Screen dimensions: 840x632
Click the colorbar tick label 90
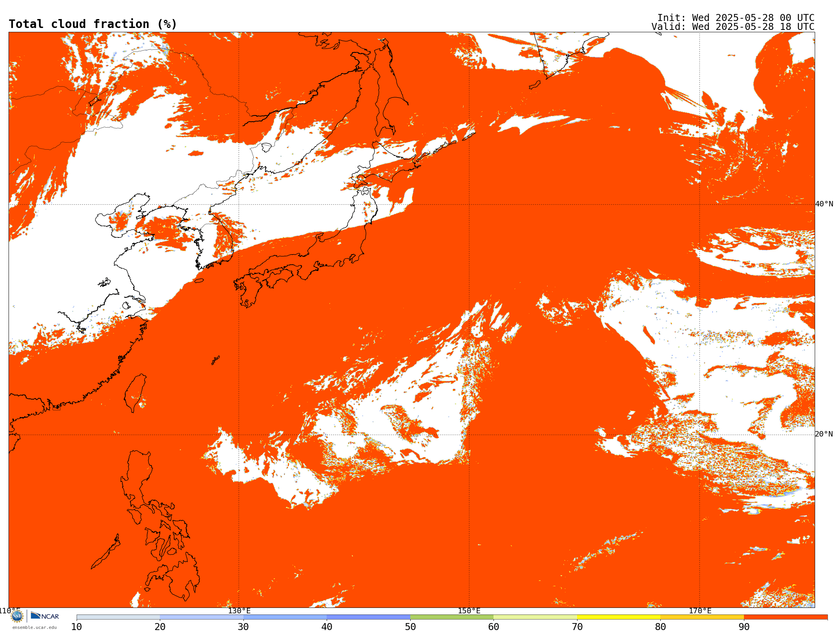point(744,627)
